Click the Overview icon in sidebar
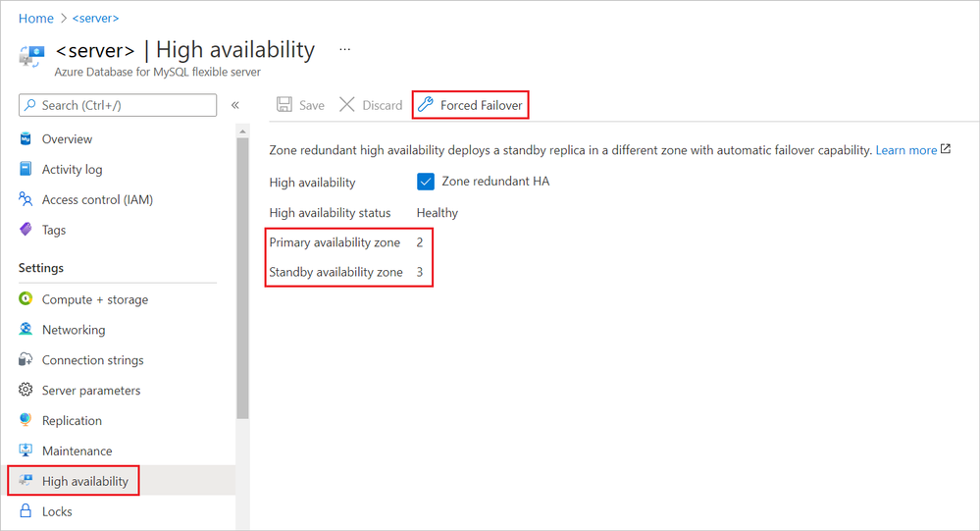The width and height of the screenshot is (980, 531). tap(26, 139)
